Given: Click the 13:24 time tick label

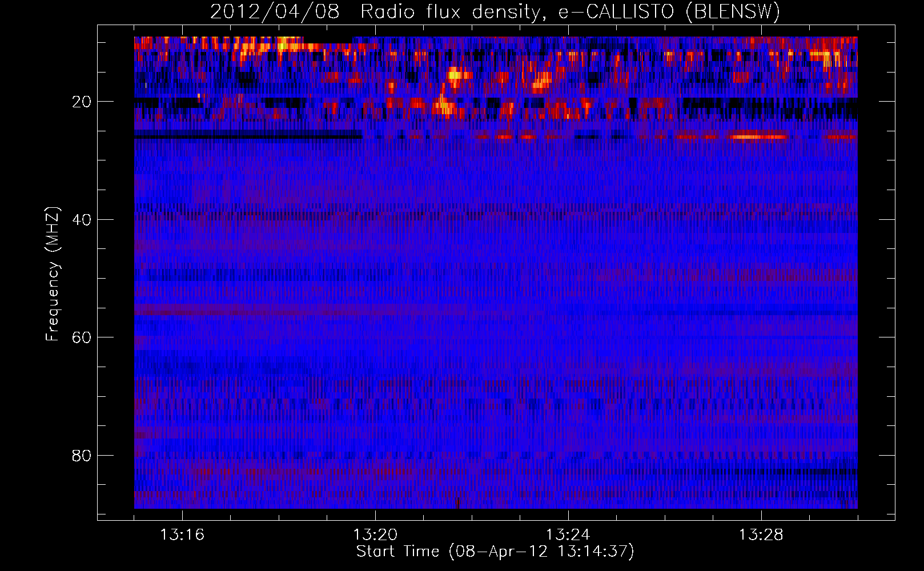Looking at the screenshot, I should (568, 535).
